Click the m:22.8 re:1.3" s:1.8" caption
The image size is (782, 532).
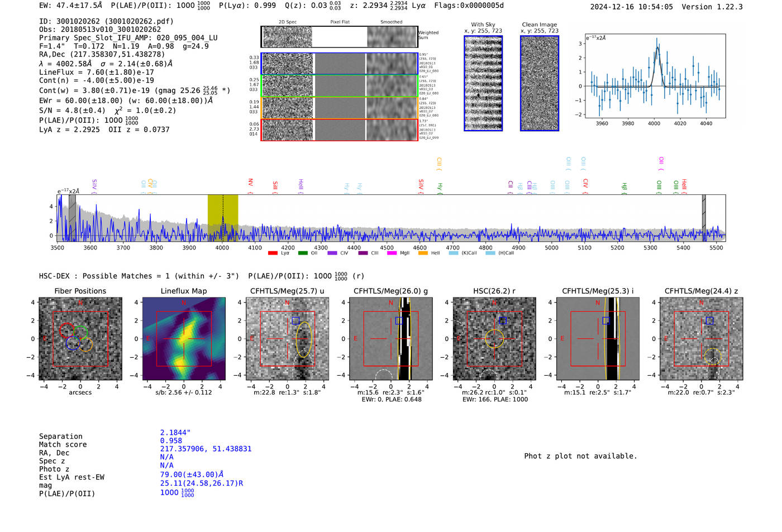tap(287, 392)
